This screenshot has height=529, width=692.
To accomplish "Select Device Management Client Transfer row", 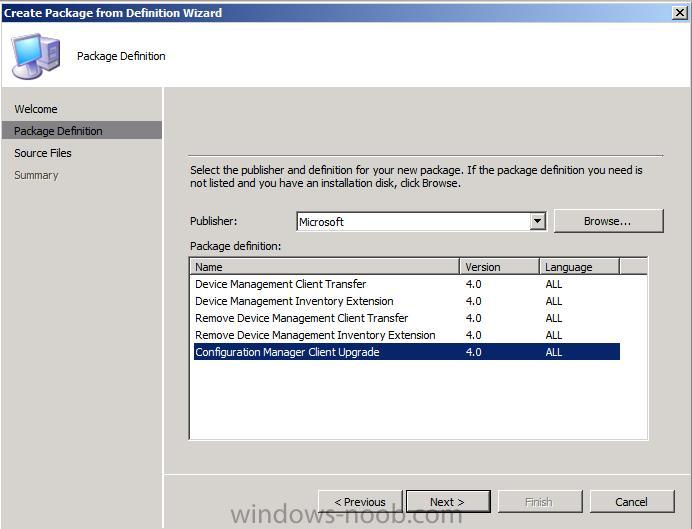I will tap(407, 284).
